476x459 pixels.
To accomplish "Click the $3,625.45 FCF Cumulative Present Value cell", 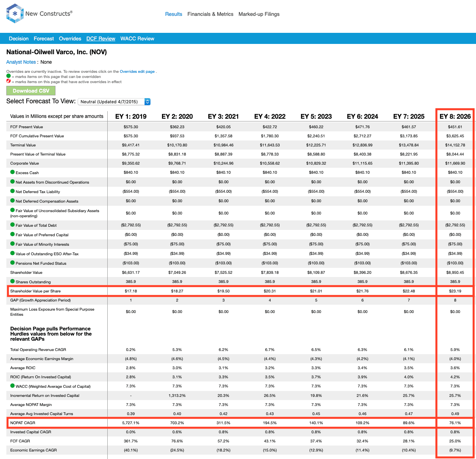I will pos(455,136).
